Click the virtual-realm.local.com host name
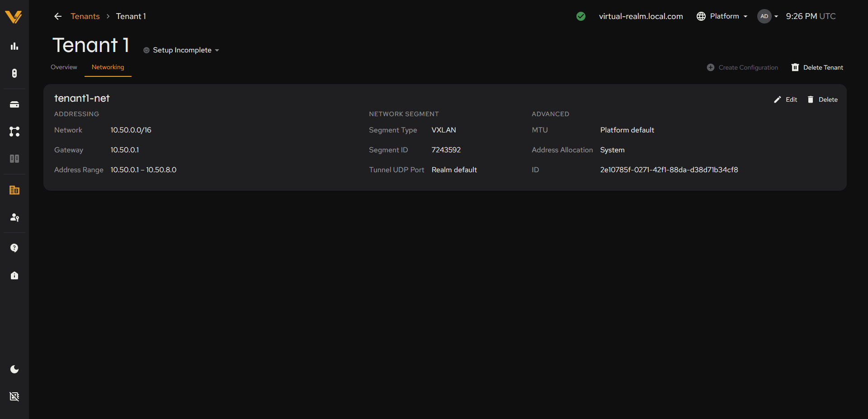Viewport: 868px width, 419px height. tap(641, 16)
